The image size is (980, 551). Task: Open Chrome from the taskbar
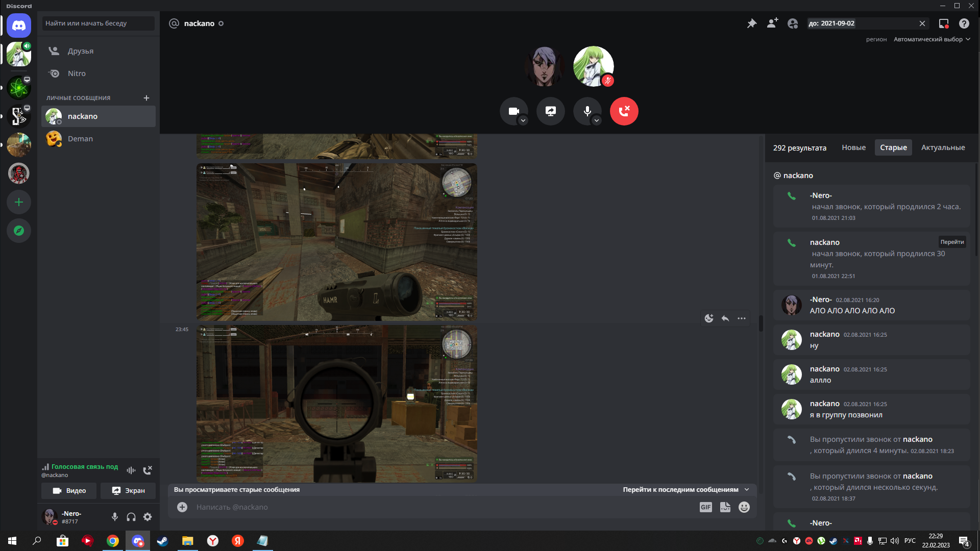point(113,541)
